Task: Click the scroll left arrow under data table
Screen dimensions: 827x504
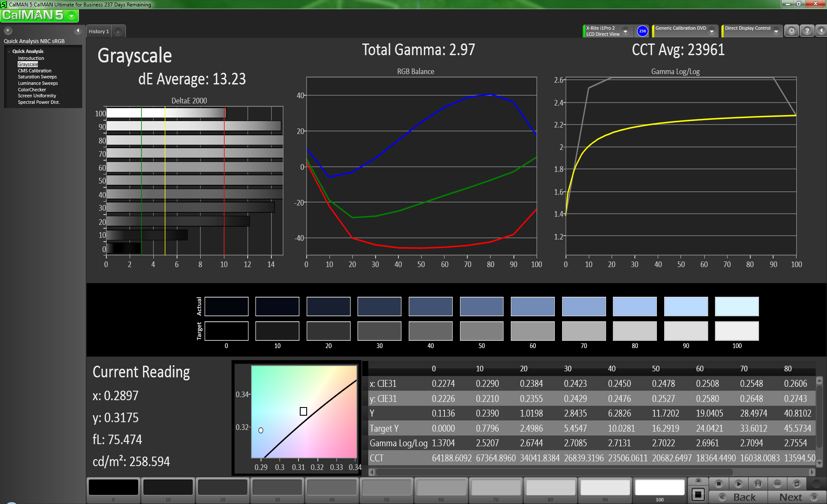Action: pos(372,472)
